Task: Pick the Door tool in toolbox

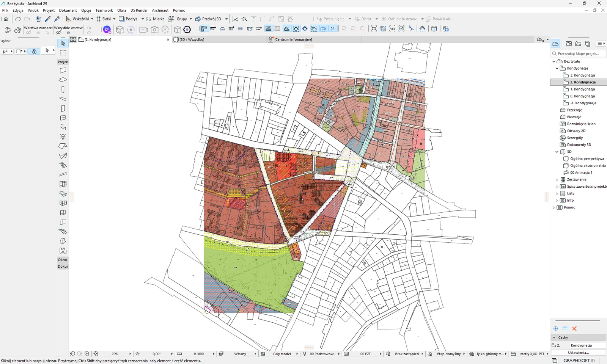Action: pos(63,108)
